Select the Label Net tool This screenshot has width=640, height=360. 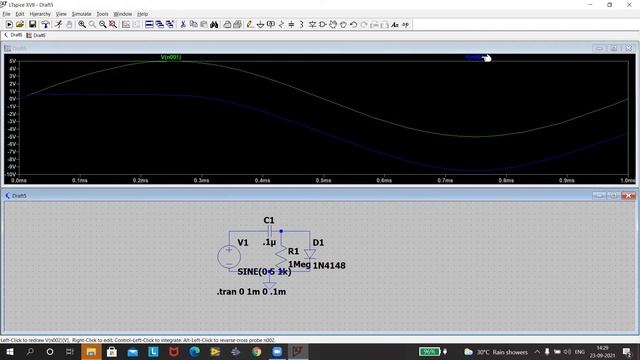[271, 24]
